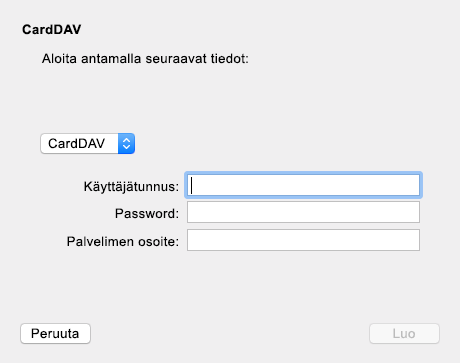Focus the Password input field
This screenshot has width=460, height=363.
tap(303, 212)
